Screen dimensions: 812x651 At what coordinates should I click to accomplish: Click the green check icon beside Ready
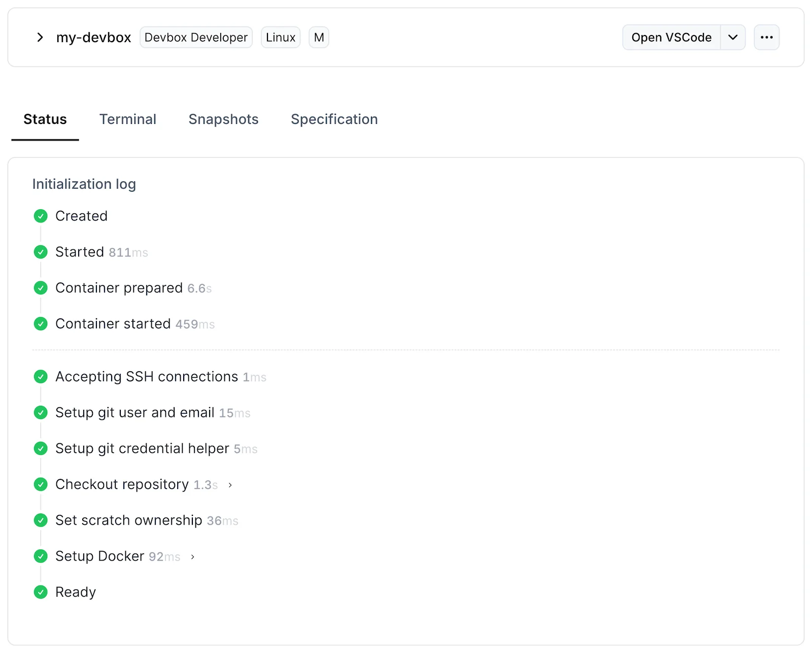point(41,592)
